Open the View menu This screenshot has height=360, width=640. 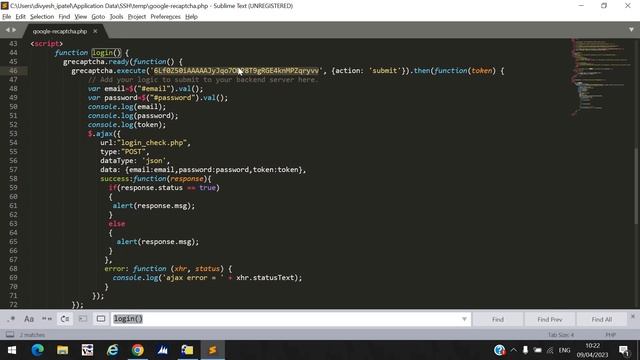[x=80, y=17]
